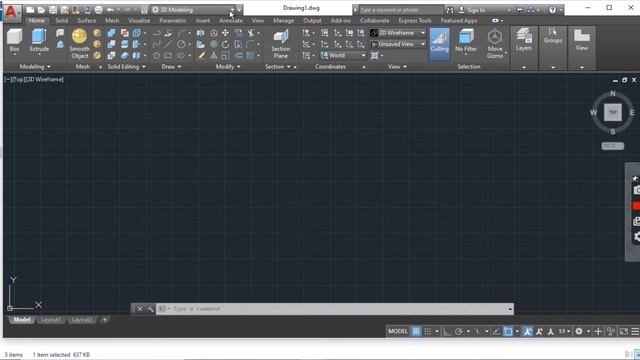The width and height of the screenshot is (640, 360).
Task: Click the Erase tool in Modify panel
Action: pos(201,55)
